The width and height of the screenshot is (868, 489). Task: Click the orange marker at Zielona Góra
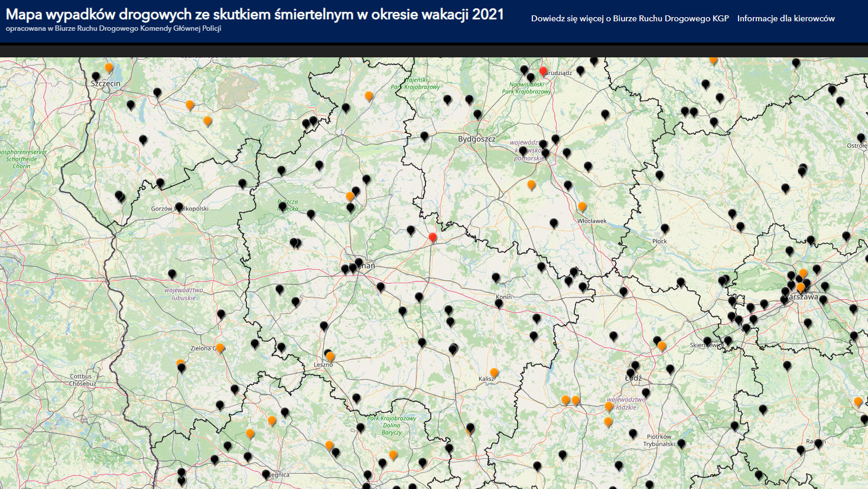coord(220,348)
